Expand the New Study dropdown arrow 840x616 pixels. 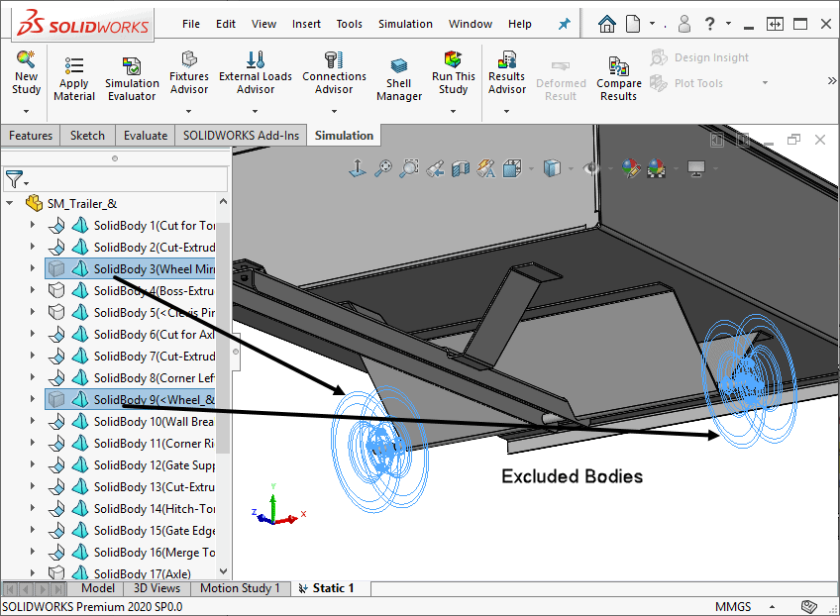click(26, 112)
